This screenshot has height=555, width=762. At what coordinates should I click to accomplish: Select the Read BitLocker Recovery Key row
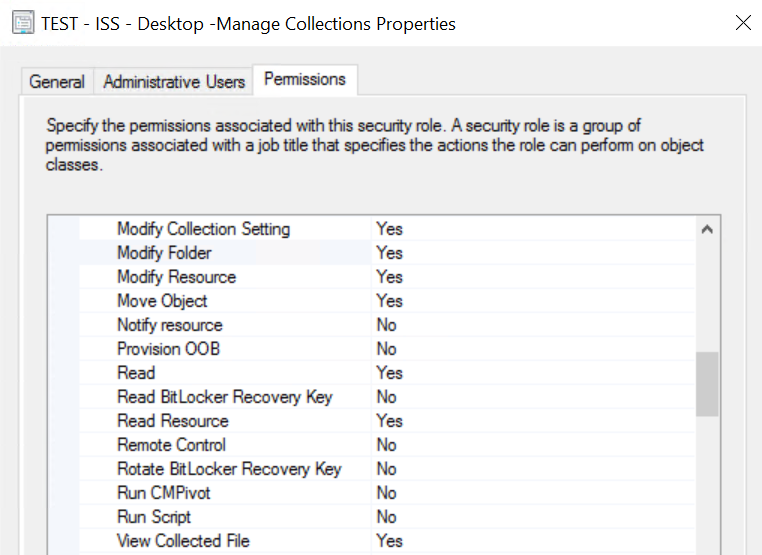387,397
